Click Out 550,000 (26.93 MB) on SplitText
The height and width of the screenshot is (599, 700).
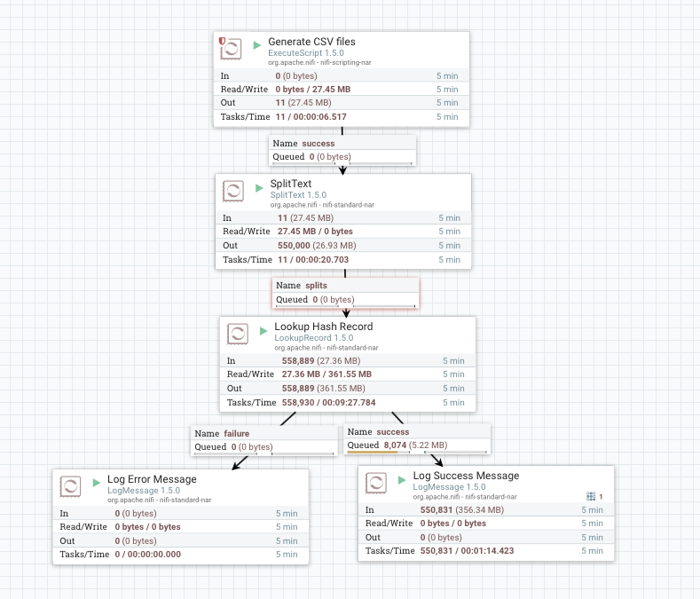(x=343, y=245)
